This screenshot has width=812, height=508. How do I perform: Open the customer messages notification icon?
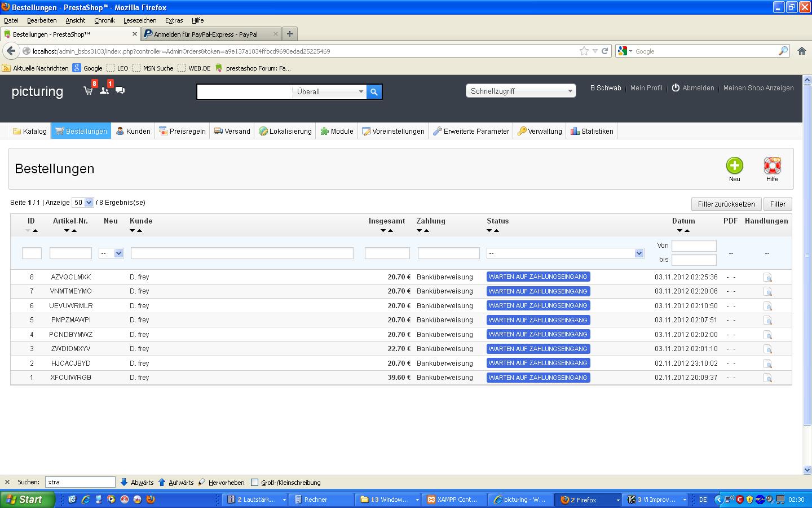pyautogui.click(x=120, y=90)
